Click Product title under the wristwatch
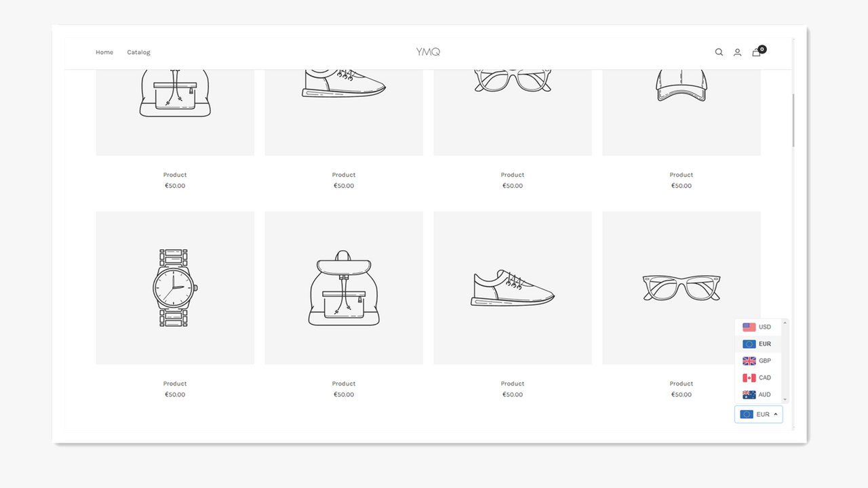 [x=175, y=384]
